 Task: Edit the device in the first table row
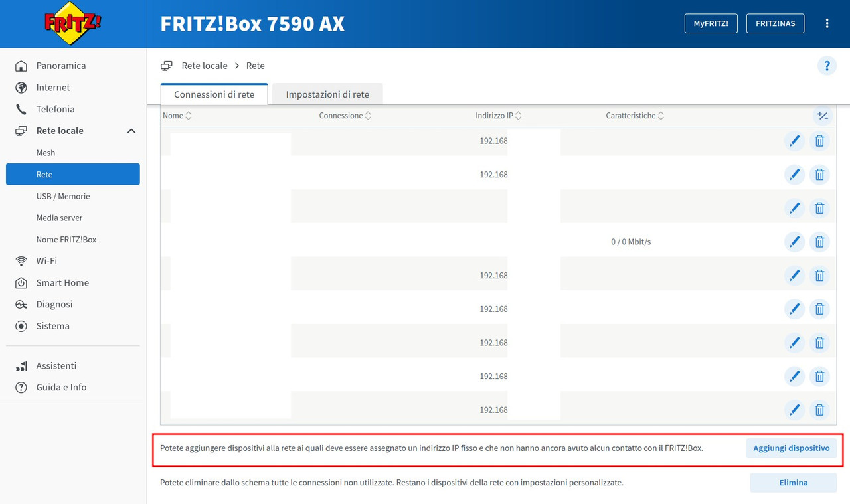click(794, 141)
